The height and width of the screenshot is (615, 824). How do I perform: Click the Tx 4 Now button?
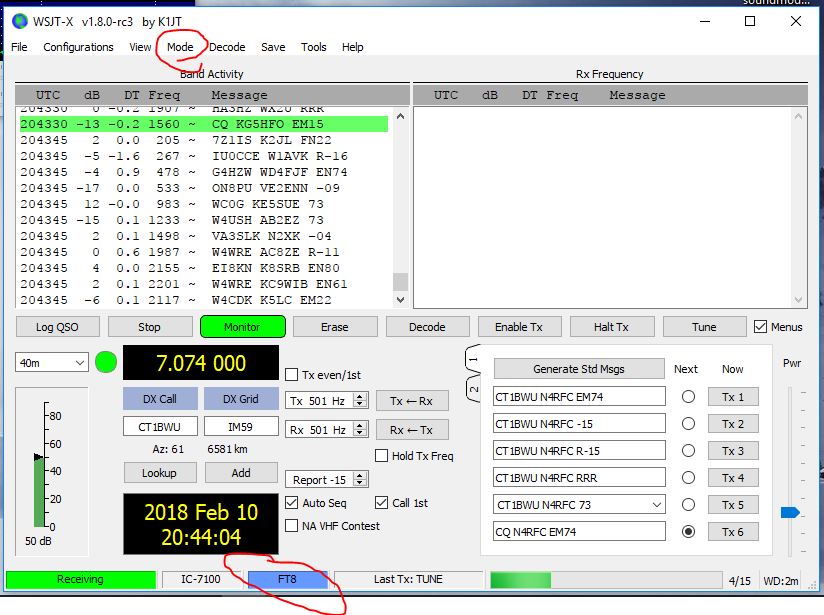point(733,478)
